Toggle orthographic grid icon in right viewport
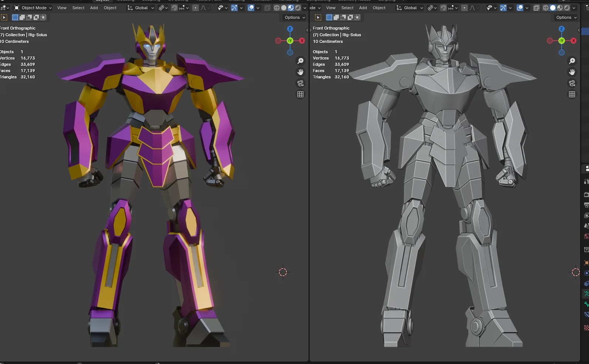 pyautogui.click(x=572, y=94)
